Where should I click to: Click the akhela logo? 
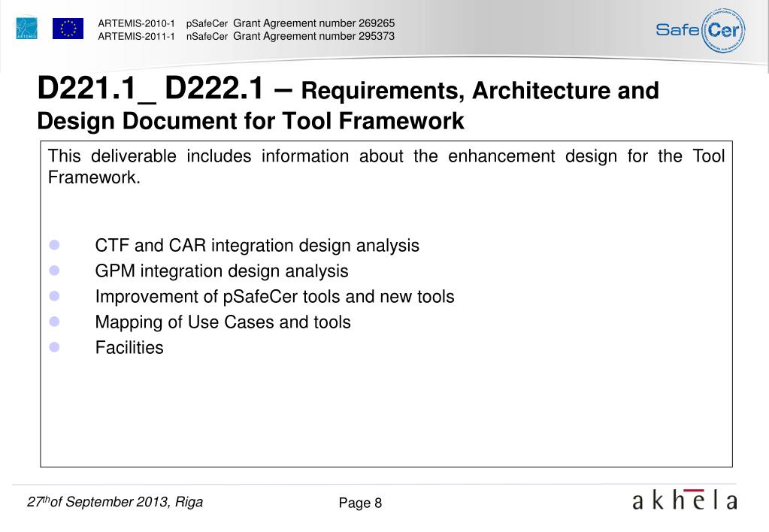(685, 500)
